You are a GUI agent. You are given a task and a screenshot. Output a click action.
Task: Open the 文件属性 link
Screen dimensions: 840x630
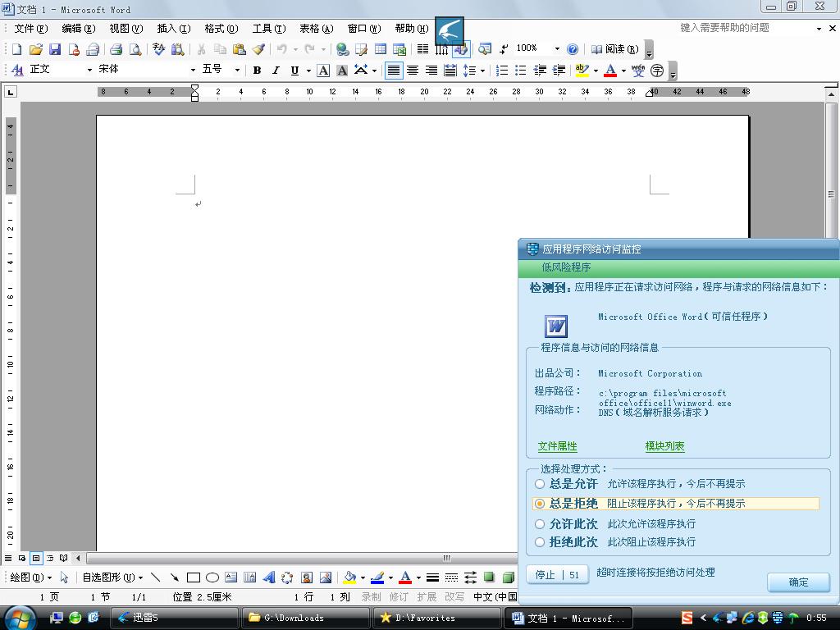pos(557,445)
